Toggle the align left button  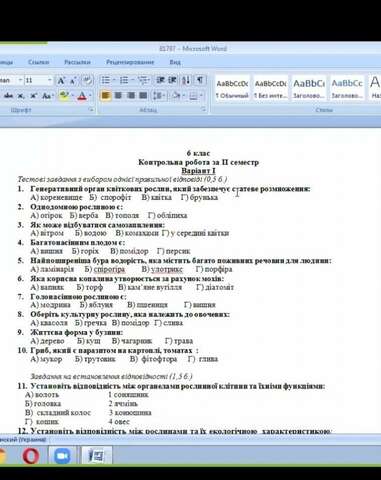106,96
